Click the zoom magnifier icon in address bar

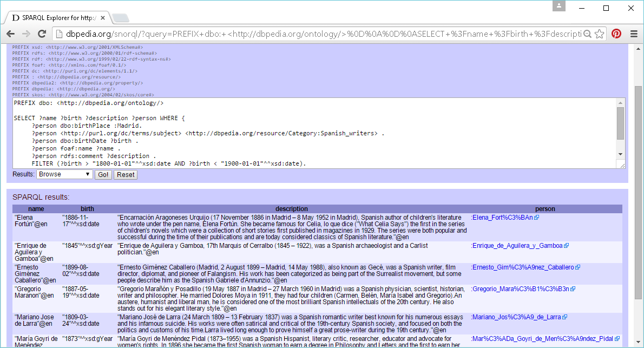pos(588,34)
